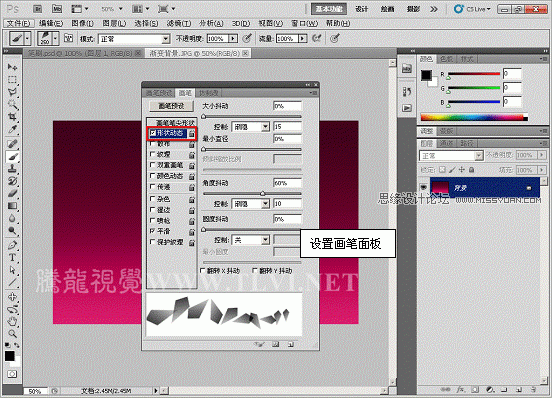Viewport: 552px width, 398px height.
Task: Open layer blend mode 正常 dropdown in Layers panel
Action: 451,156
